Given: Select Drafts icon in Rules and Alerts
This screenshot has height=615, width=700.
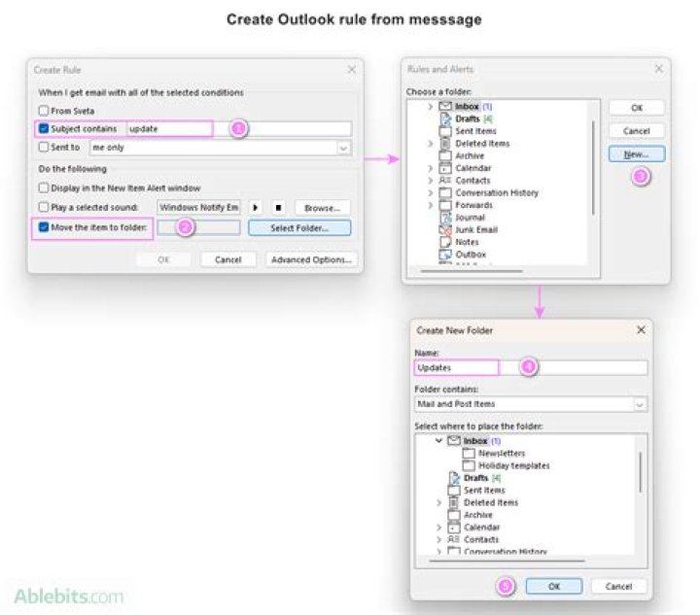Looking at the screenshot, I should click(x=445, y=119).
